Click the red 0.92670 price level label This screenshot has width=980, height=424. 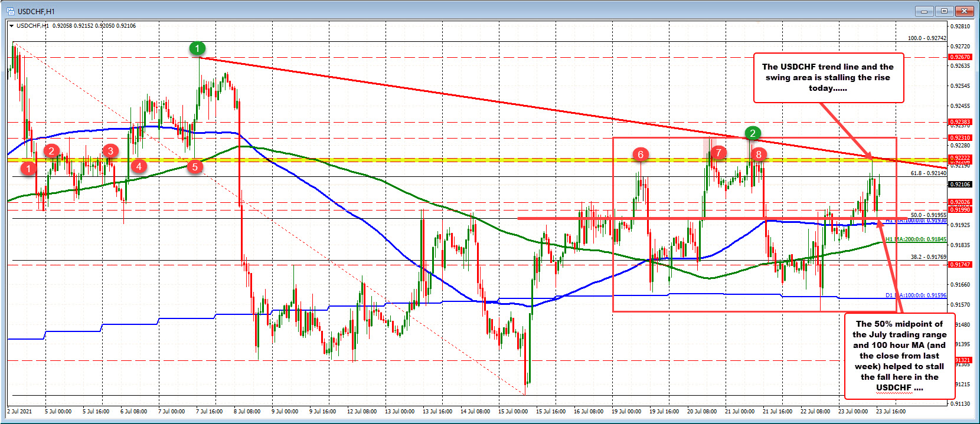click(x=959, y=57)
